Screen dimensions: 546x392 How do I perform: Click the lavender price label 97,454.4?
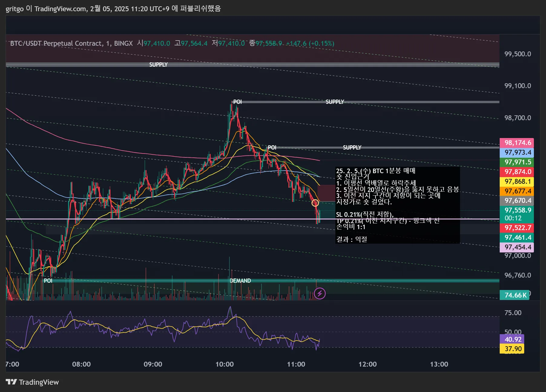click(x=517, y=247)
